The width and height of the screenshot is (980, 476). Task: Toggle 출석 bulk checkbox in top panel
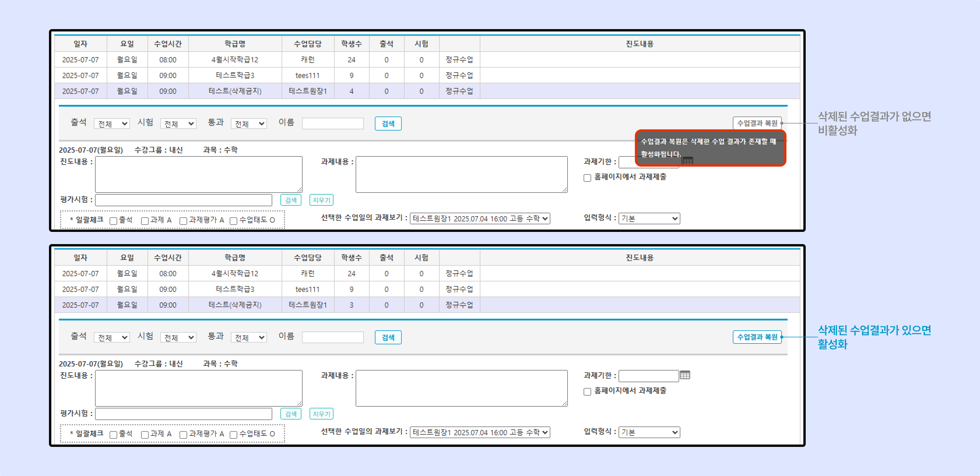tap(113, 221)
